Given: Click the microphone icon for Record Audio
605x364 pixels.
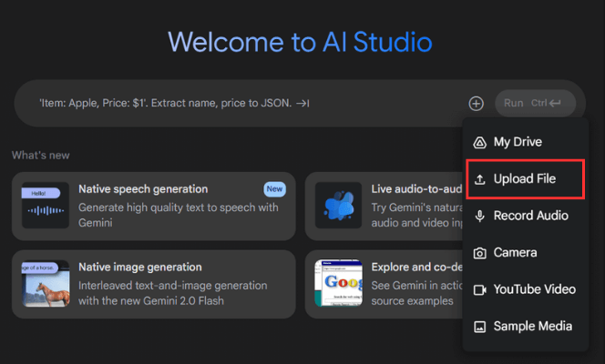Looking at the screenshot, I should point(480,216).
